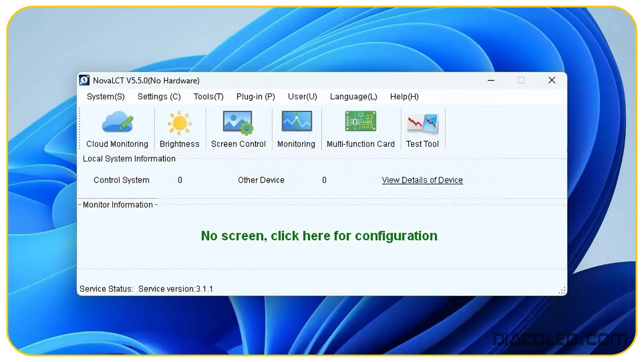The image size is (644, 362).
Task: Minimize the NovaLCT window
Action: (491, 80)
